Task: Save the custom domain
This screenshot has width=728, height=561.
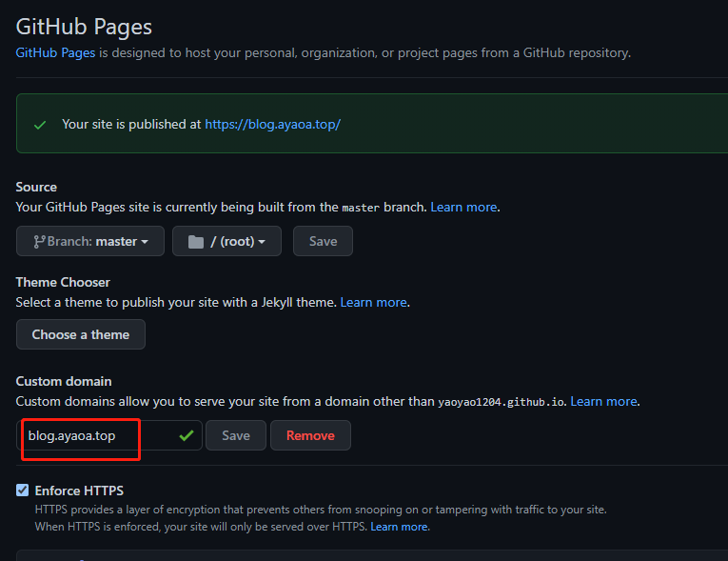Action: pyautogui.click(x=236, y=435)
